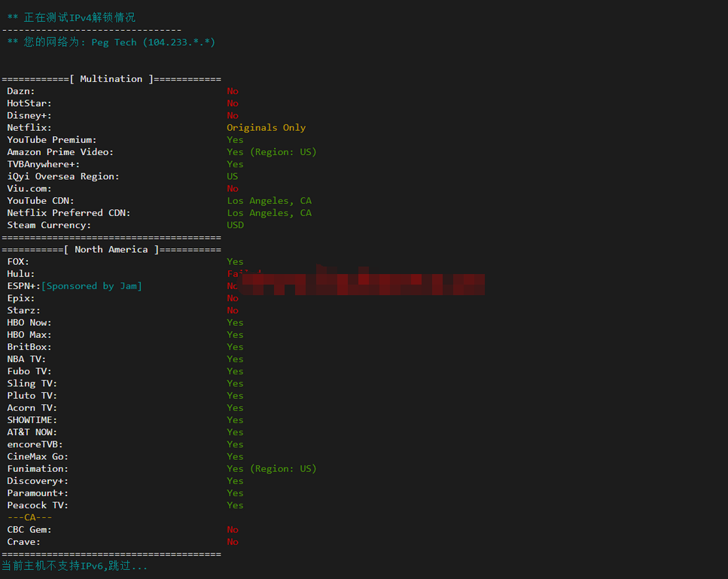Viewport: 728px width, 579px height.
Task: Select the "Yes" result beside YouTube Premium
Action: pos(235,140)
